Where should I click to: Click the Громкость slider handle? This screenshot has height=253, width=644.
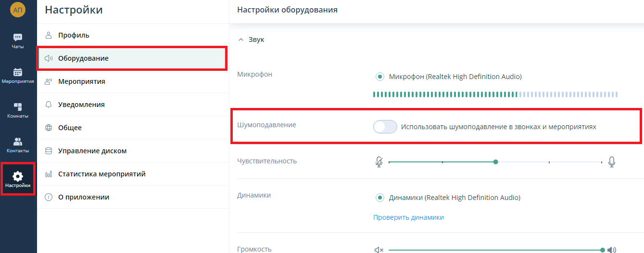click(x=602, y=250)
